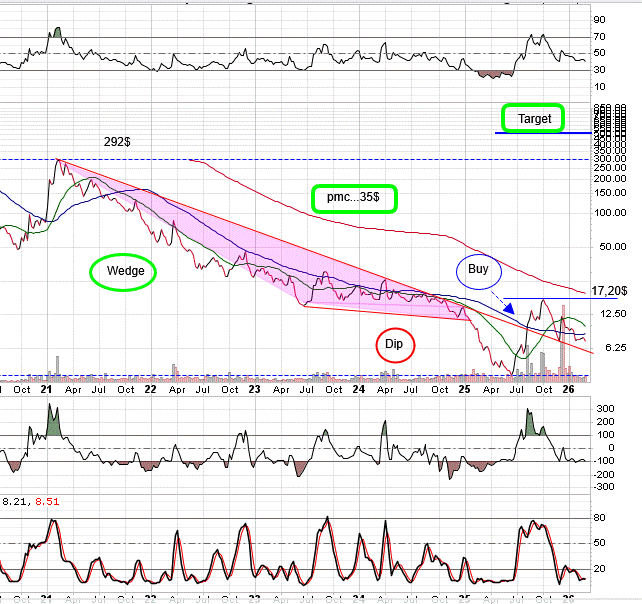This screenshot has height=604, width=642.
Task: Click the 6.25 price axis label
Action: point(609,348)
